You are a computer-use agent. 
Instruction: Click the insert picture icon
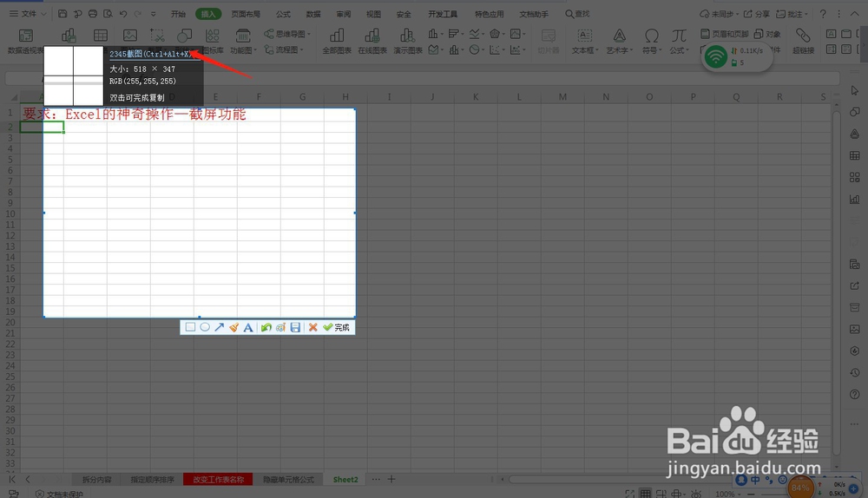pyautogui.click(x=130, y=36)
